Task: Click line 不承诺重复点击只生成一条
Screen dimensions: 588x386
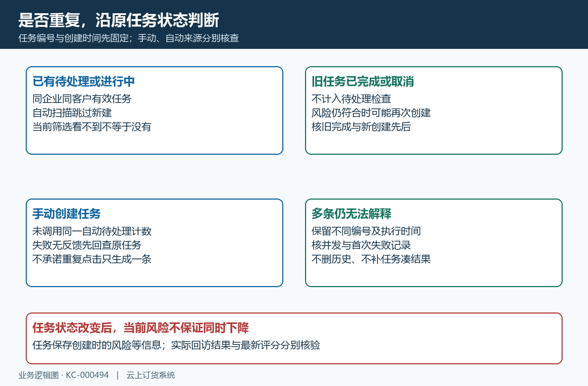Action: (x=92, y=259)
